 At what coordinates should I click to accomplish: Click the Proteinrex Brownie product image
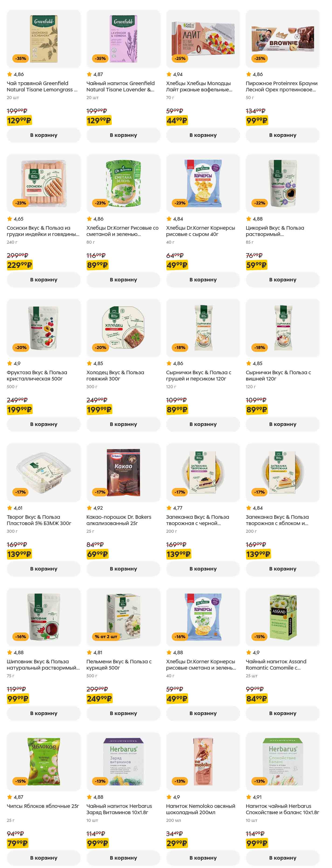[283, 39]
